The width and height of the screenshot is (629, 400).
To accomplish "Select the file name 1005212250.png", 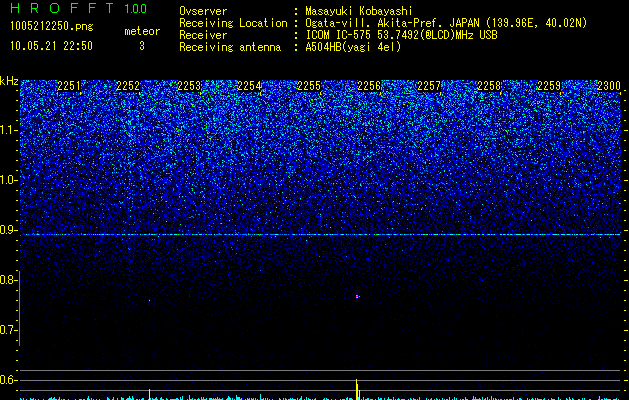I will click(52, 26).
